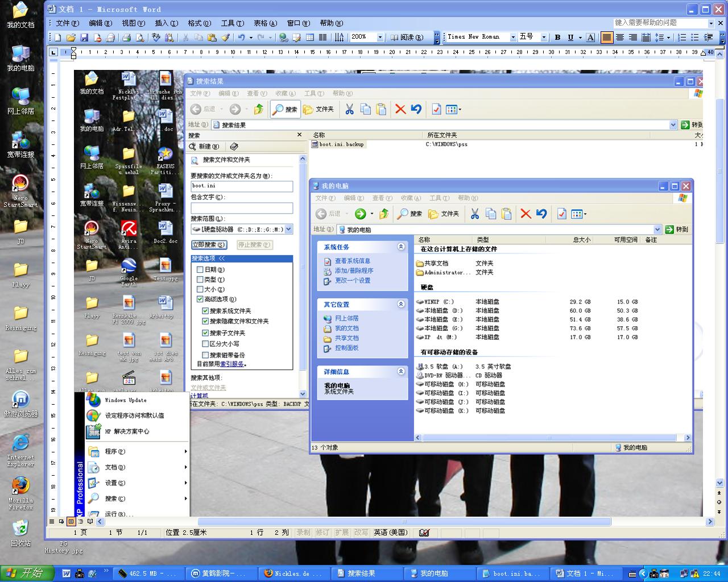Open the Format (格式) menu in Word
This screenshot has height=582, width=728.
[199, 23]
